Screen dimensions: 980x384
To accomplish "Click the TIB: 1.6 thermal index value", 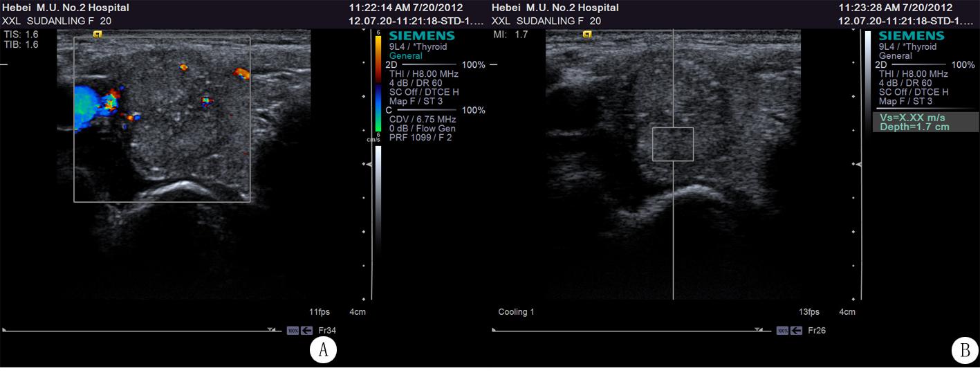I will click(21, 44).
